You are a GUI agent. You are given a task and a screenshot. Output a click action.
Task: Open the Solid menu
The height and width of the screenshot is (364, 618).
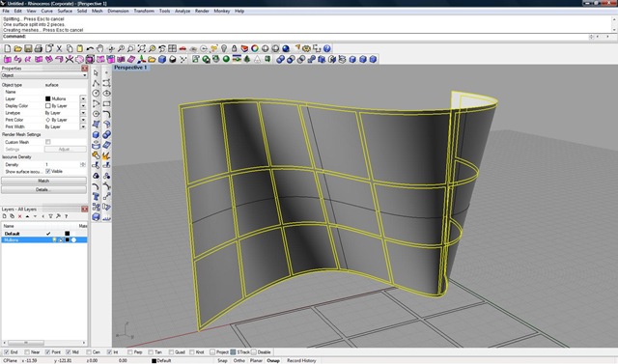click(82, 11)
